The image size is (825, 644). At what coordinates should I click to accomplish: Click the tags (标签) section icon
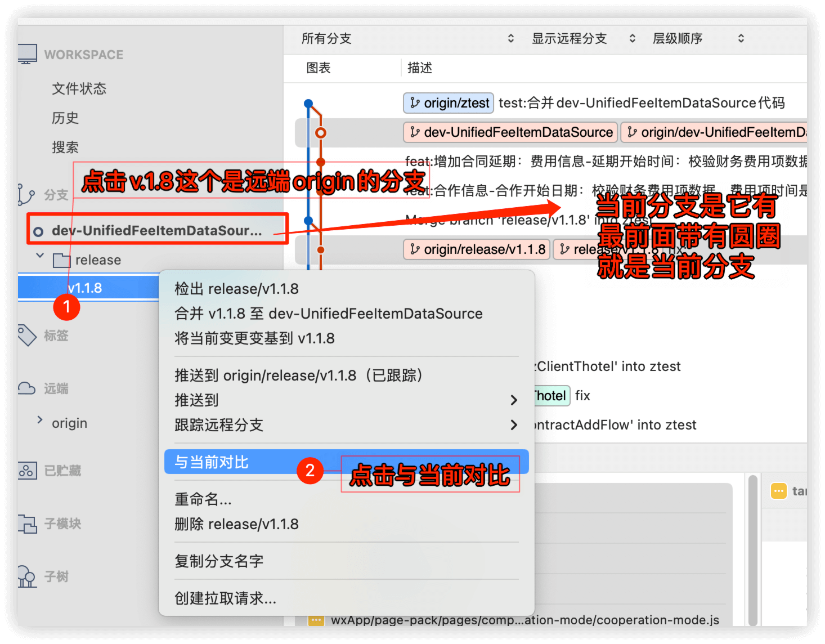26,336
